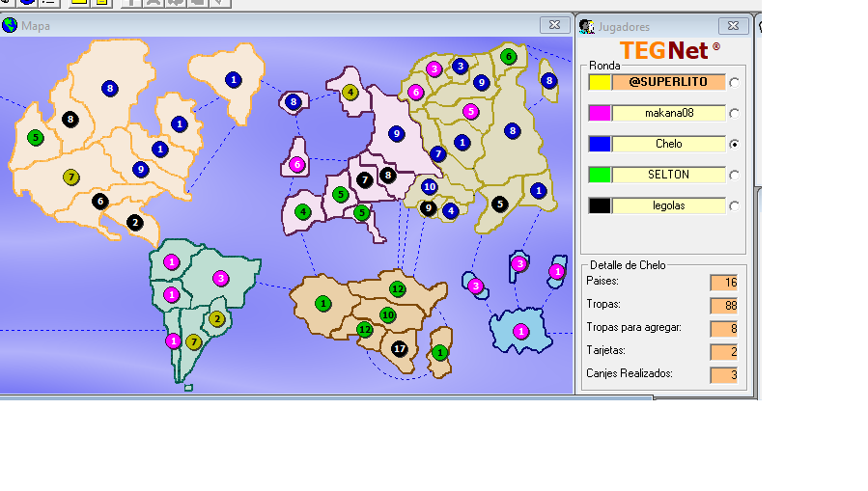Click the magenta color swatch for makana08
The image size is (868, 491).
[599, 113]
